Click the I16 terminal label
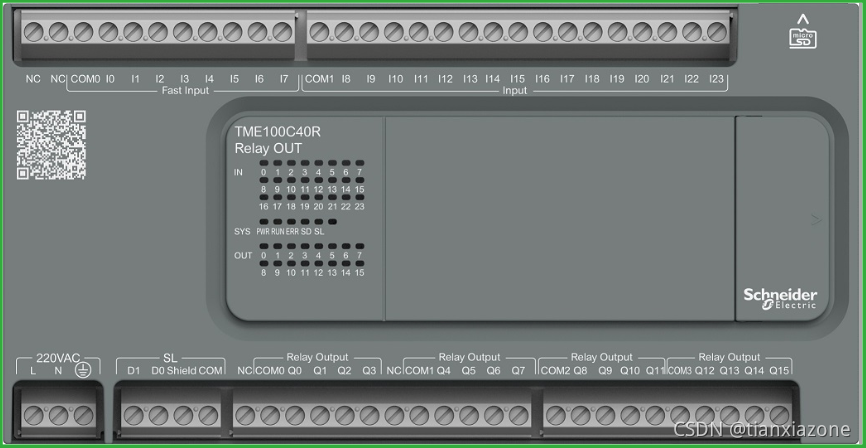 tap(542, 79)
